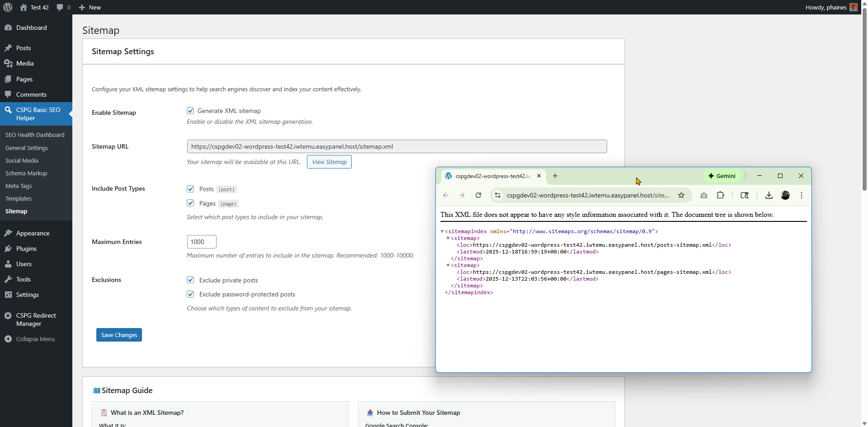
Task: Uncheck Generate XML sitemap checkbox
Action: coord(190,111)
